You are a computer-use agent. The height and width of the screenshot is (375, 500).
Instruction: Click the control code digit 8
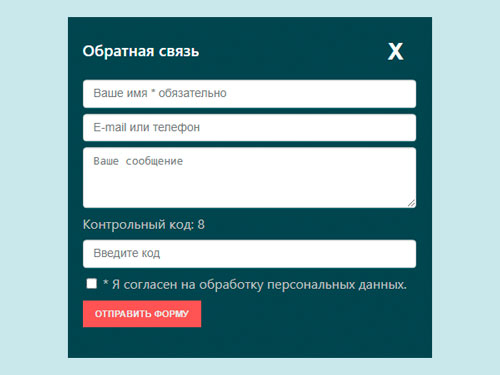click(x=201, y=224)
